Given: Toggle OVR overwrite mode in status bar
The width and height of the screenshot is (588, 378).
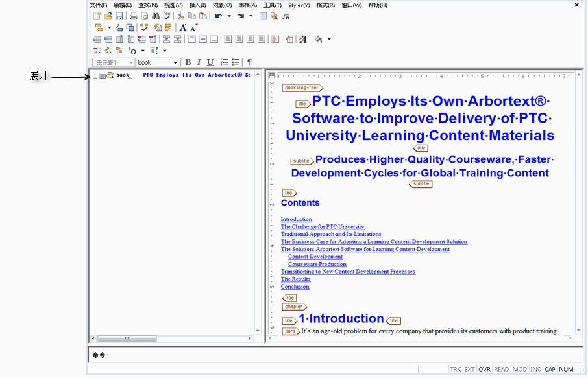Looking at the screenshot, I should point(485,369).
